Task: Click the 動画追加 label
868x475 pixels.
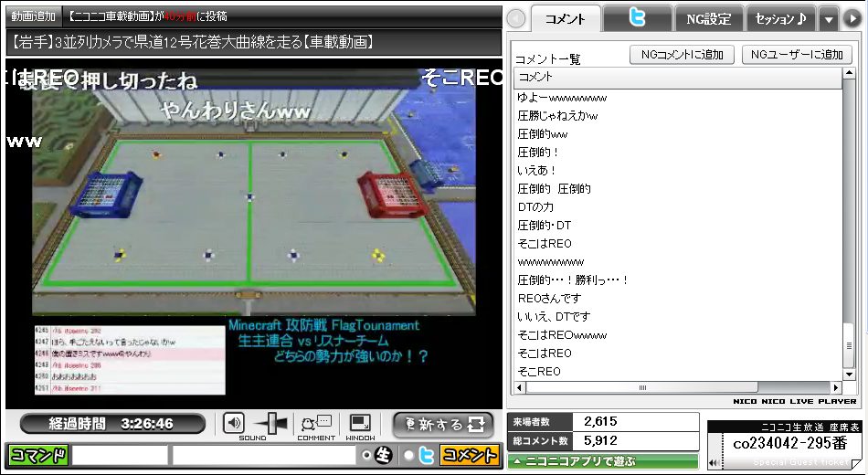Action: (33, 16)
